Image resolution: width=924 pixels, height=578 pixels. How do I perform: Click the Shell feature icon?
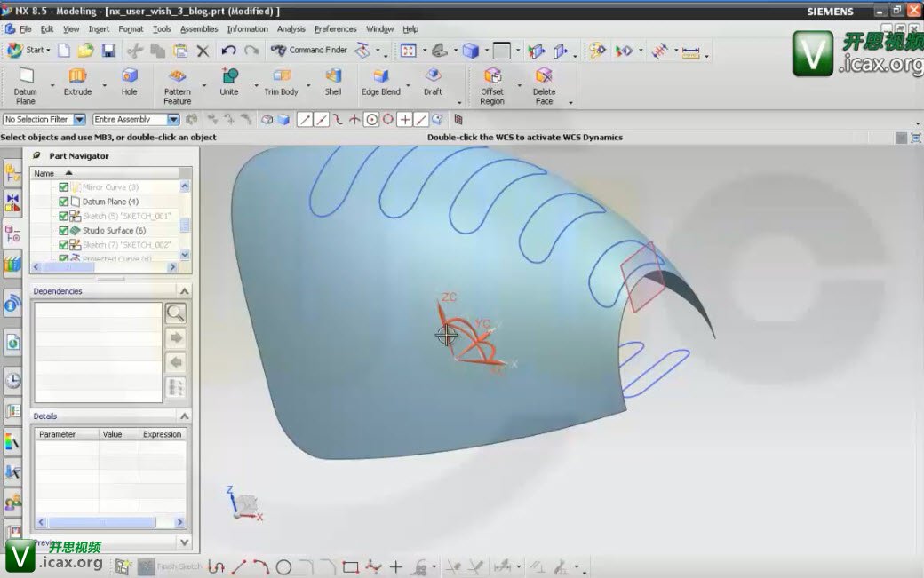click(333, 78)
